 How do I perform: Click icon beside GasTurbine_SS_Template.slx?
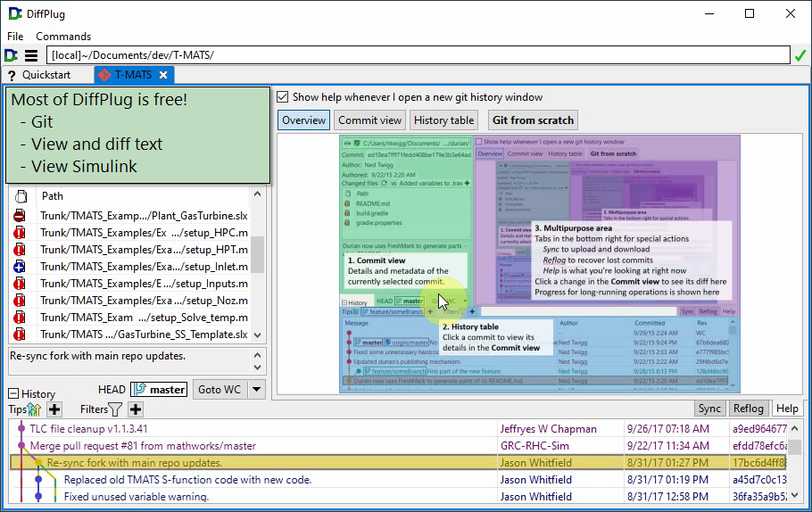pyautogui.click(x=19, y=334)
